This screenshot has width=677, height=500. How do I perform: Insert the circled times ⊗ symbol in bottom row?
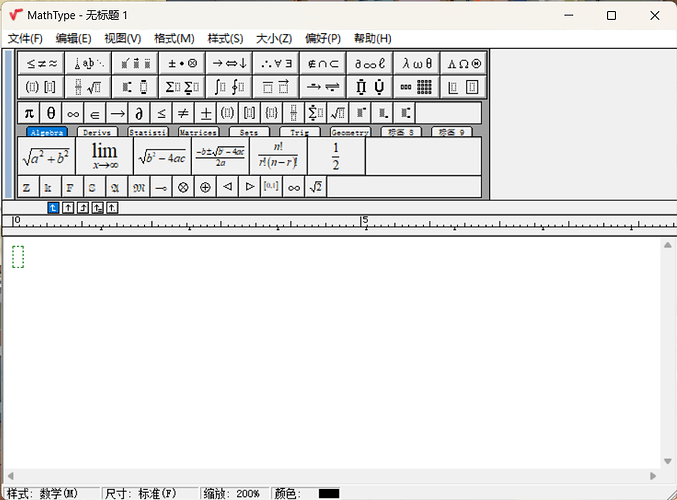[183, 187]
